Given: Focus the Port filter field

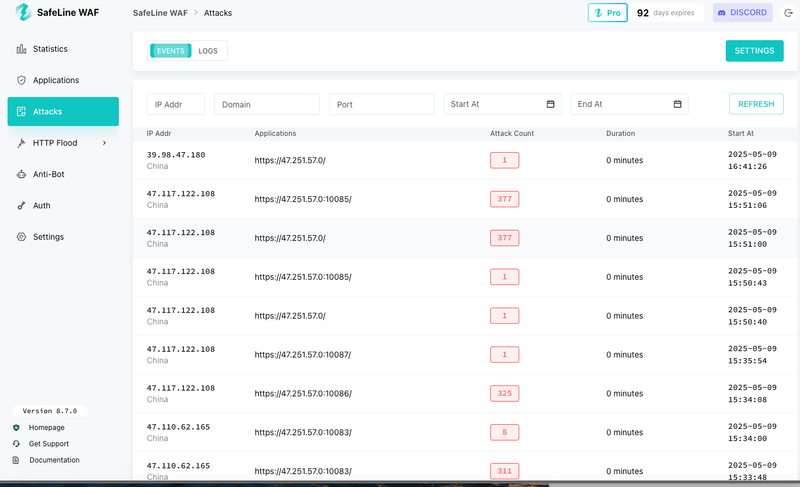Looking at the screenshot, I should point(382,104).
